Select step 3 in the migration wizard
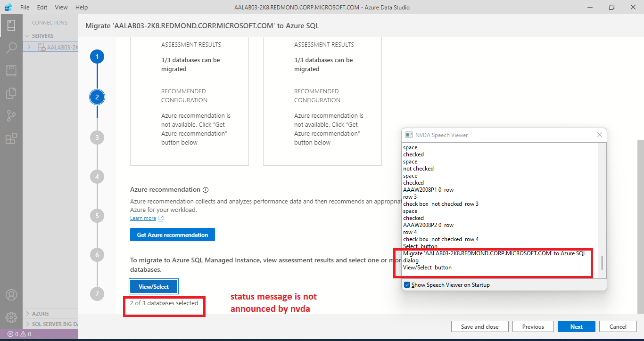 pyautogui.click(x=97, y=137)
